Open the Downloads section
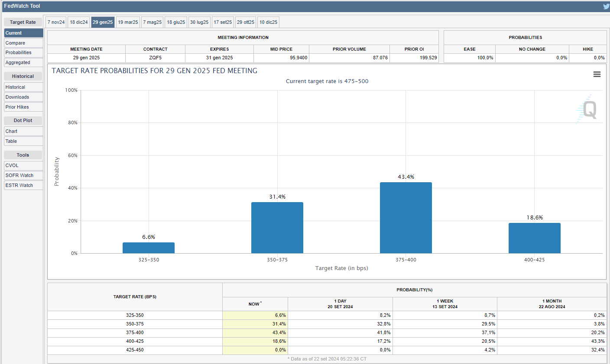This screenshot has height=364, width=610. [x=23, y=97]
